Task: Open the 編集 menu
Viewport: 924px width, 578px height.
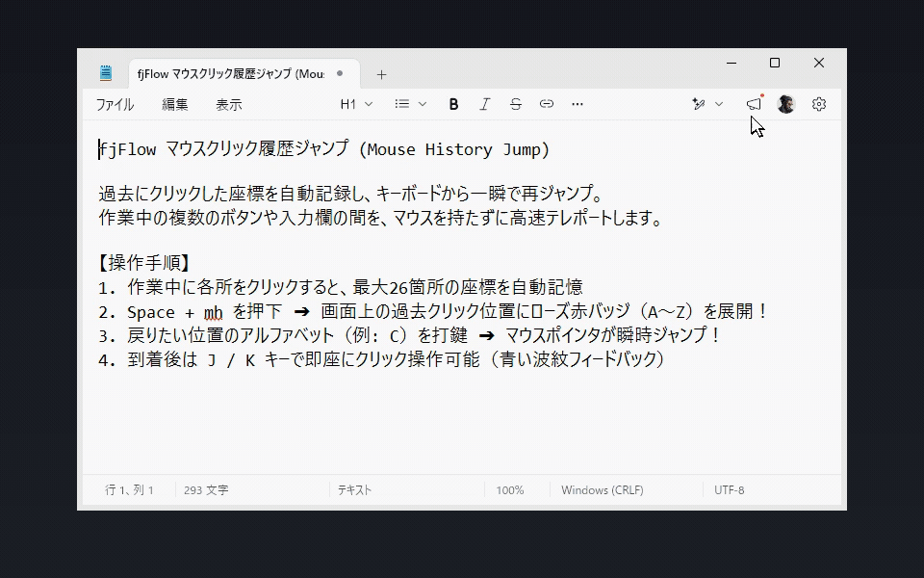Action: [x=175, y=104]
